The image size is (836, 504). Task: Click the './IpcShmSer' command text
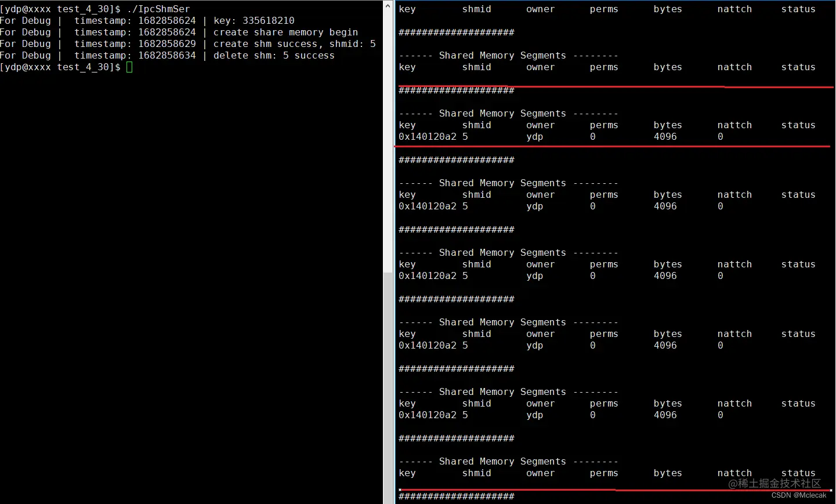pos(158,9)
